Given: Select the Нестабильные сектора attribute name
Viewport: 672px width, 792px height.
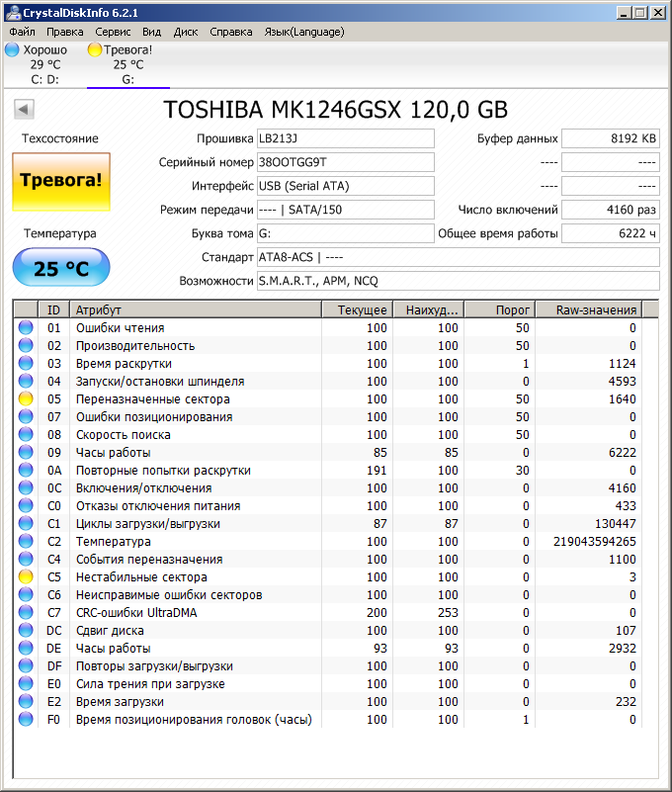Looking at the screenshot, I should pyautogui.click(x=141, y=576).
